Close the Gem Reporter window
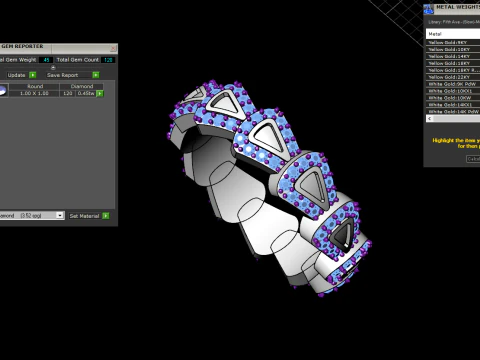This screenshot has width=480, height=360. tap(113, 49)
